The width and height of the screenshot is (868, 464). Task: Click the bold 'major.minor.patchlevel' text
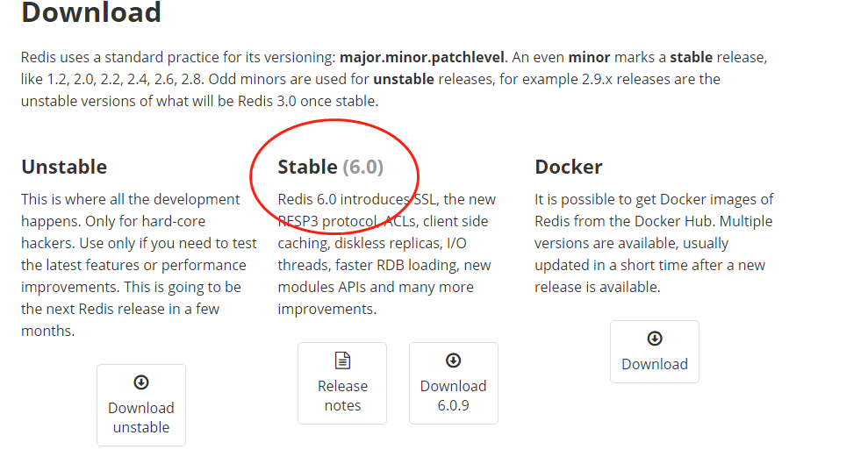[x=422, y=57]
